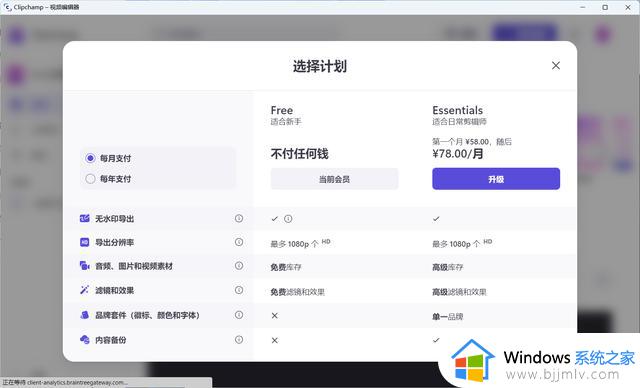This screenshot has height=388, width=640.
Task: Click the 内容备份 cloud icon
Action: click(x=84, y=339)
